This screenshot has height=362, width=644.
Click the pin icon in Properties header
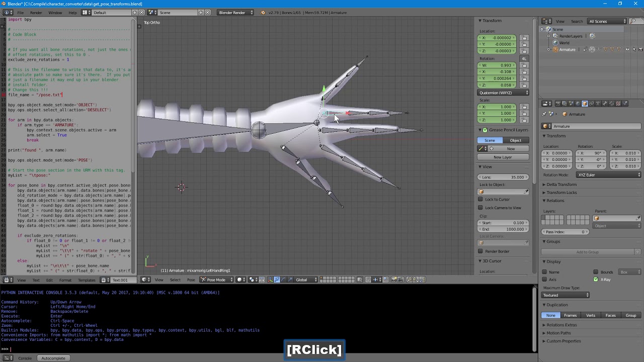(544, 114)
